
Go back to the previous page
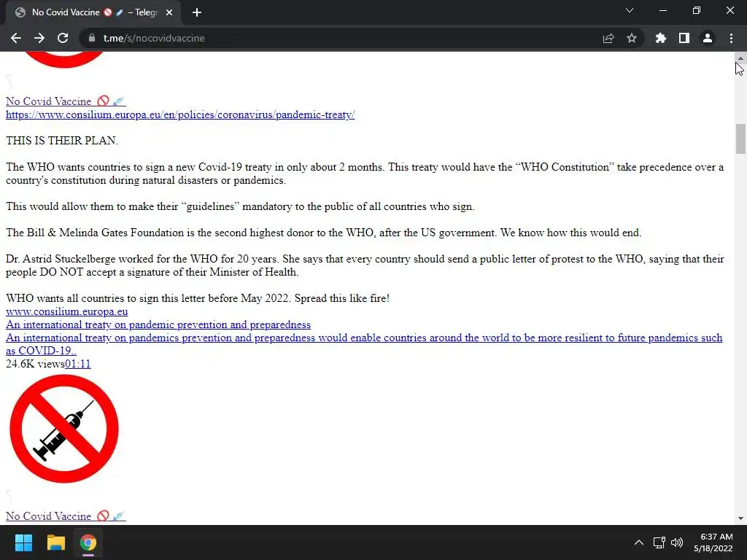[x=16, y=38]
